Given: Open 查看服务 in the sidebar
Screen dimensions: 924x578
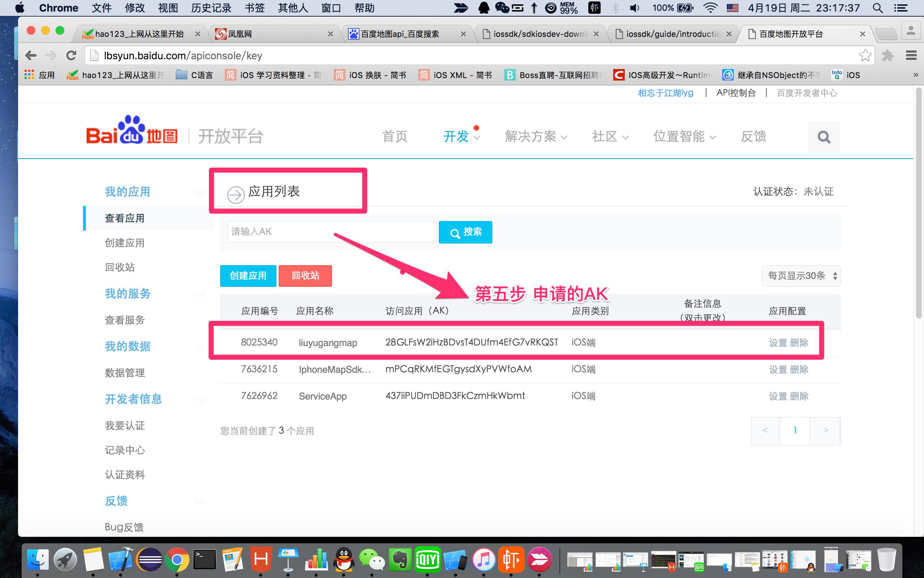Looking at the screenshot, I should (125, 320).
